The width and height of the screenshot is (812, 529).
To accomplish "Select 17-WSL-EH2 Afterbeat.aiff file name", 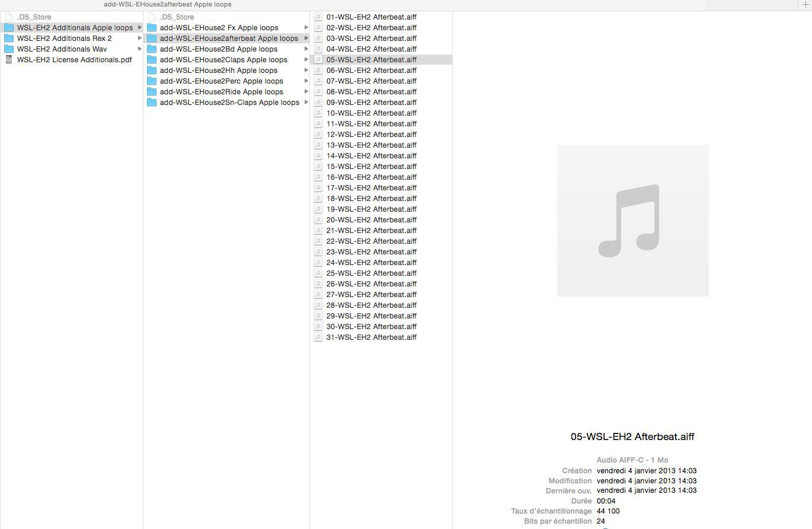I will (372, 188).
